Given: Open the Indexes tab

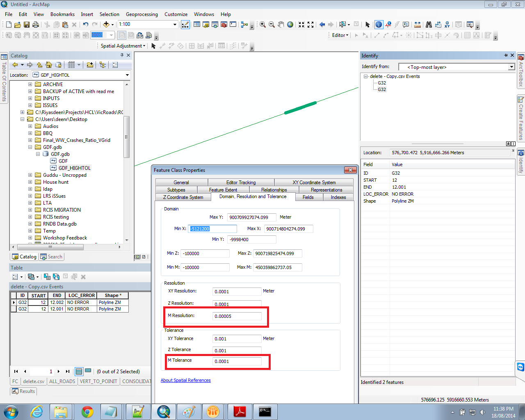Looking at the screenshot, I should pyautogui.click(x=338, y=197).
